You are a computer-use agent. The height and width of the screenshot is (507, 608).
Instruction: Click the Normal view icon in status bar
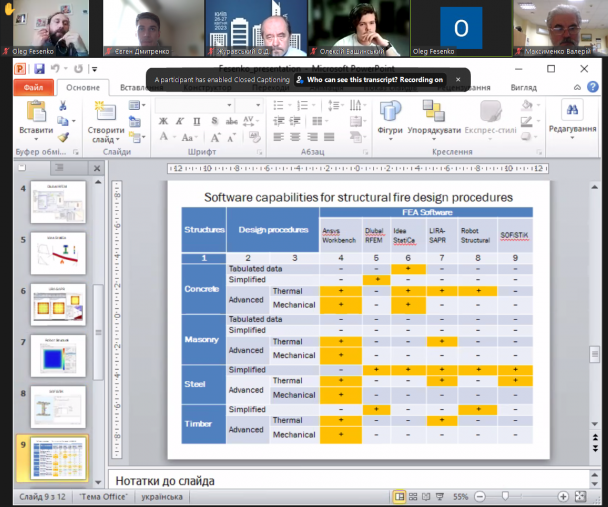click(399, 497)
